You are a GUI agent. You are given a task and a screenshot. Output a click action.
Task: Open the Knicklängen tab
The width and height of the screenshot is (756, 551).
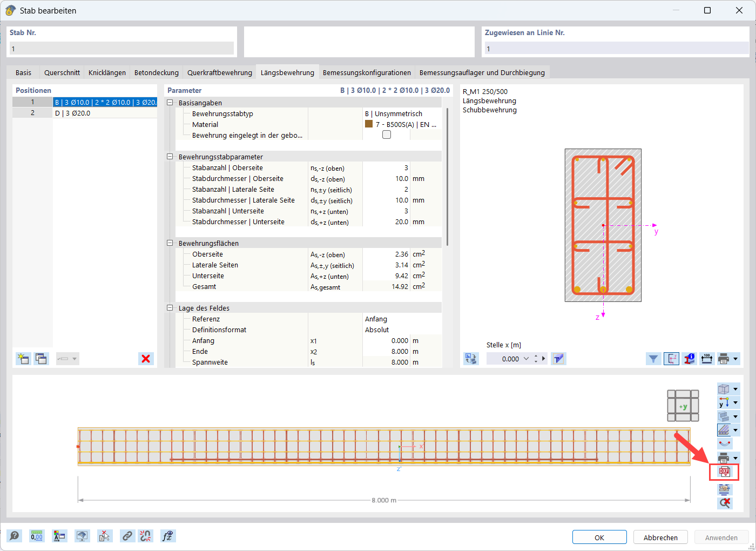click(107, 72)
